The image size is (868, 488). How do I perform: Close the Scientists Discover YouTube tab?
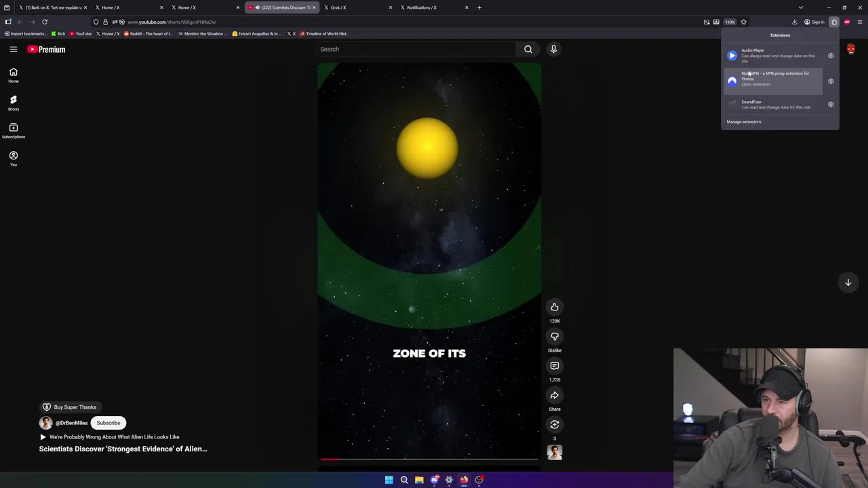coord(314,7)
